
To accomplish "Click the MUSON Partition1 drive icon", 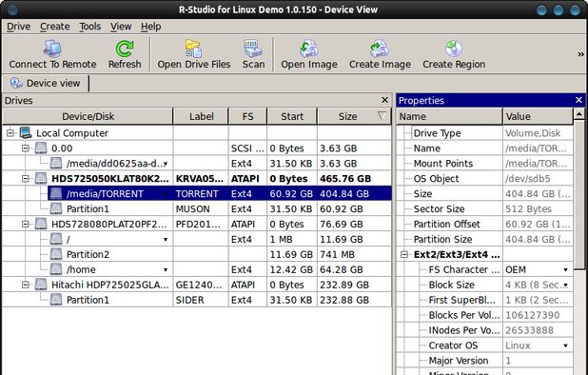I will pyautogui.click(x=56, y=208).
